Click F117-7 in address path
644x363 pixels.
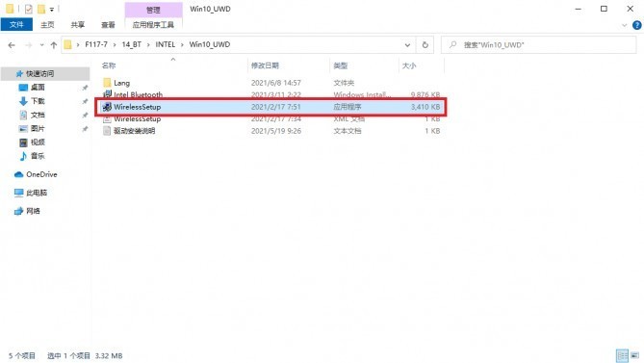click(x=96, y=44)
